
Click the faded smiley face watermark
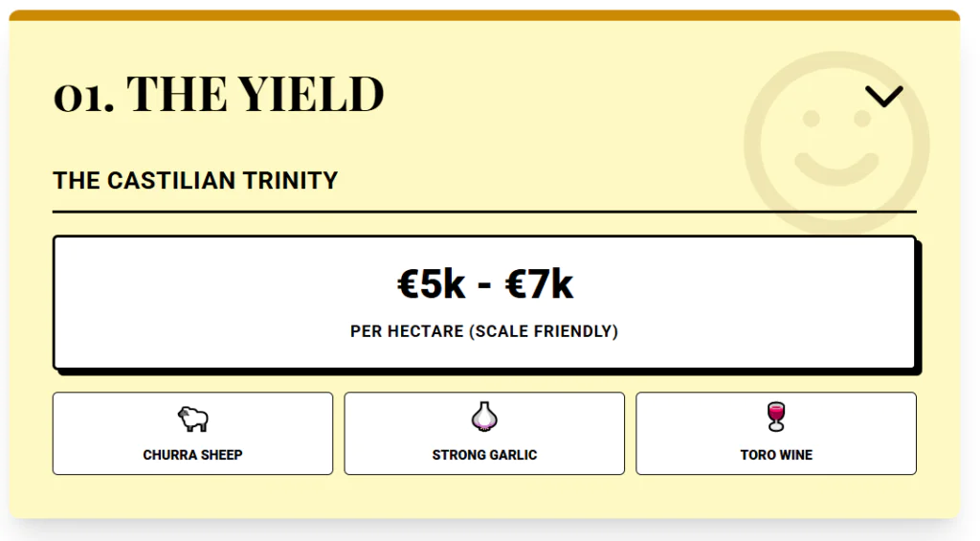click(x=836, y=144)
